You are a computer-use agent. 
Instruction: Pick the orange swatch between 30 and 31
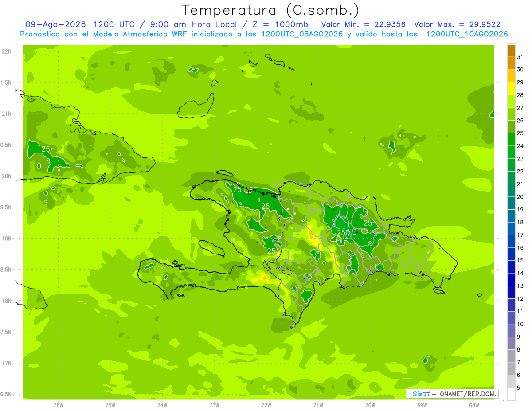coord(511,63)
